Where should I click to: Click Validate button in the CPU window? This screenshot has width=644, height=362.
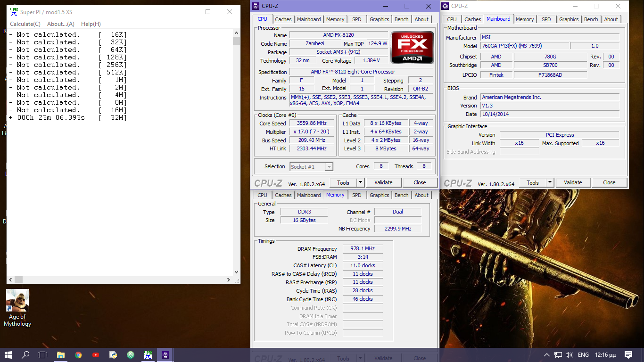(x=383, y=182)
